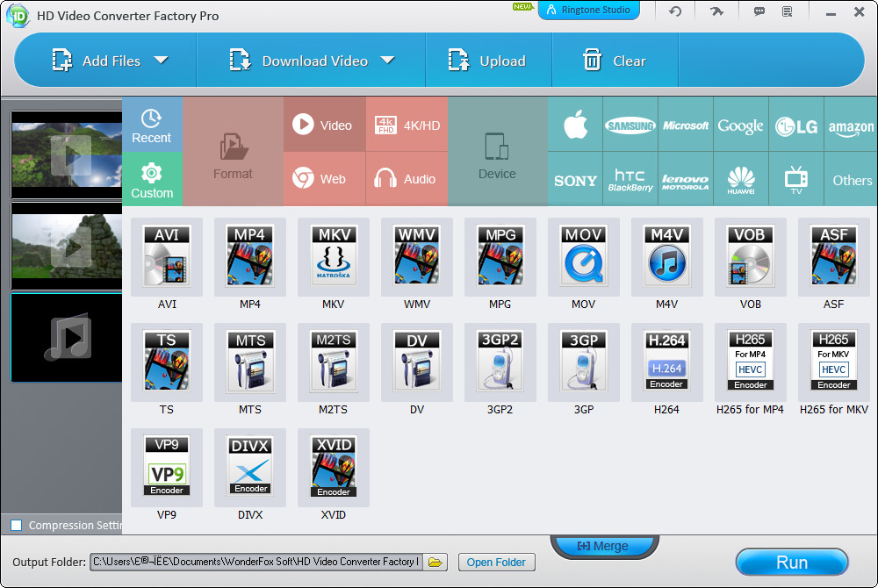Open the Video format category
The image size is (878, 588).
click(x=324, y=125)
